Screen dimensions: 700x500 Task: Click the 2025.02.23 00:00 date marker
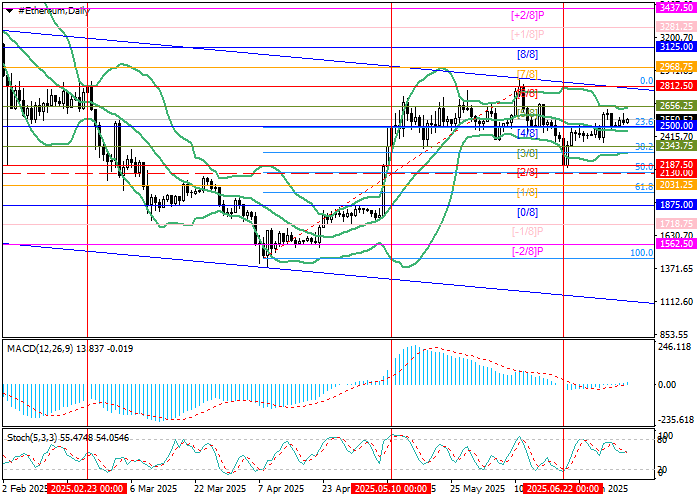88,490
